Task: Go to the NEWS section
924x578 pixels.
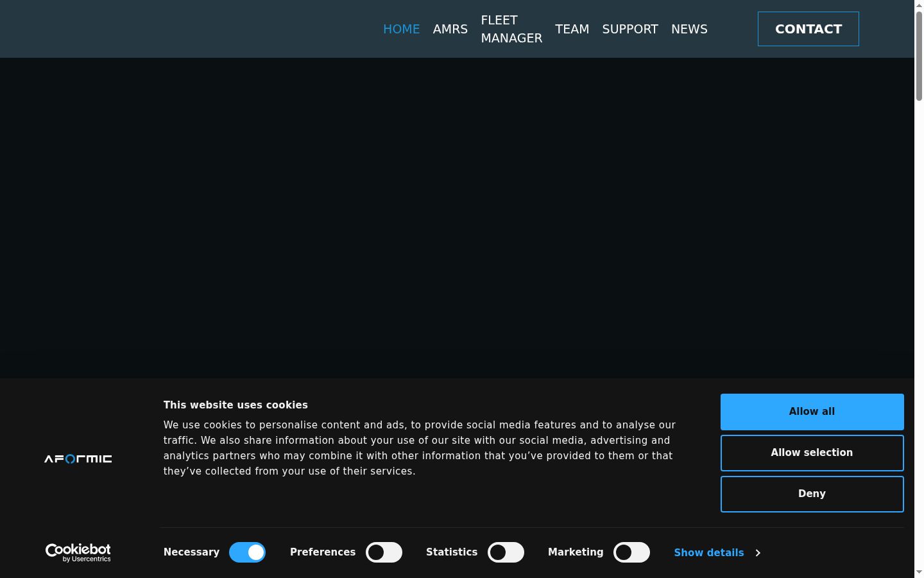Action: coord(689,29)
